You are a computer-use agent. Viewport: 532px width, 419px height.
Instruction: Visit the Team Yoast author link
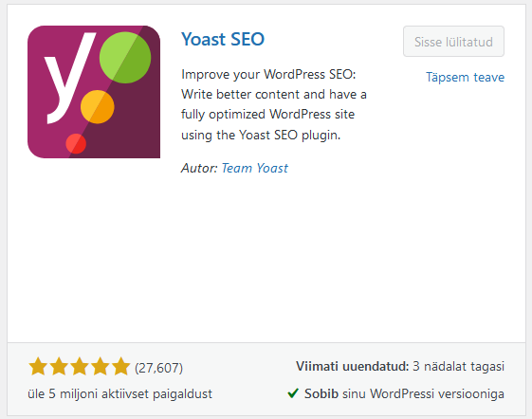(x=254, y=168)
